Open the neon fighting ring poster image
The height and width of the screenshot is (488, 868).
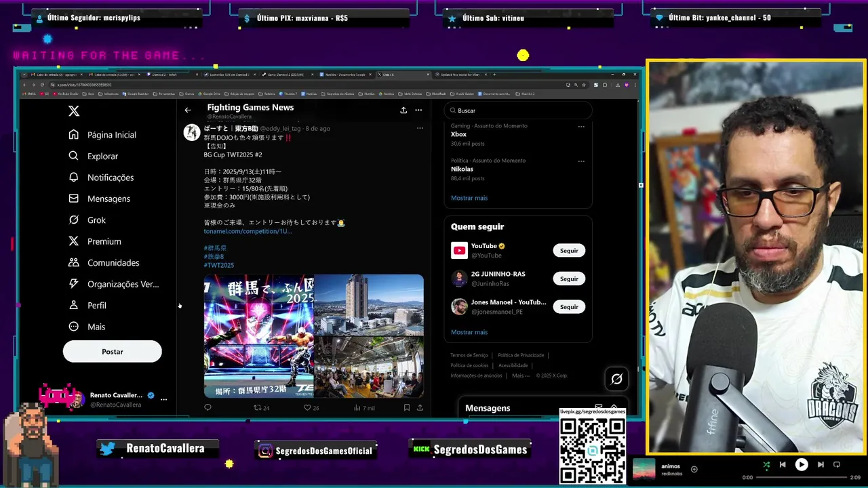coord(258,335)
